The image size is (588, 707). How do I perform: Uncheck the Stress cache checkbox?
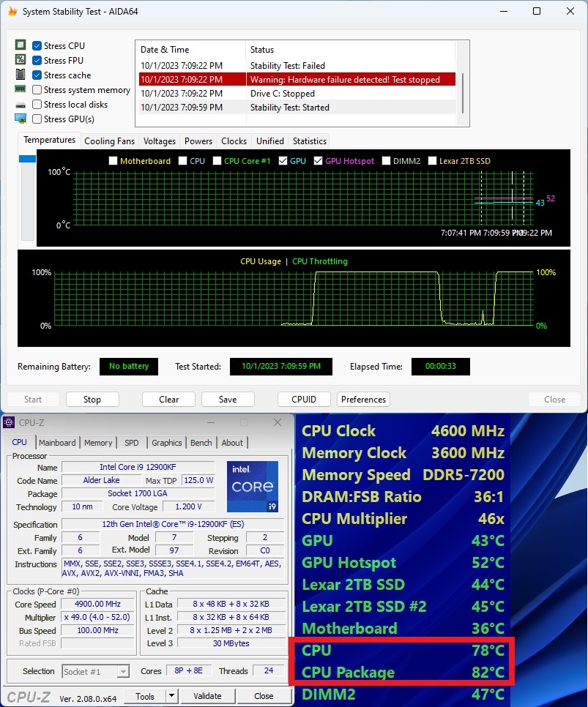(37, 75)
